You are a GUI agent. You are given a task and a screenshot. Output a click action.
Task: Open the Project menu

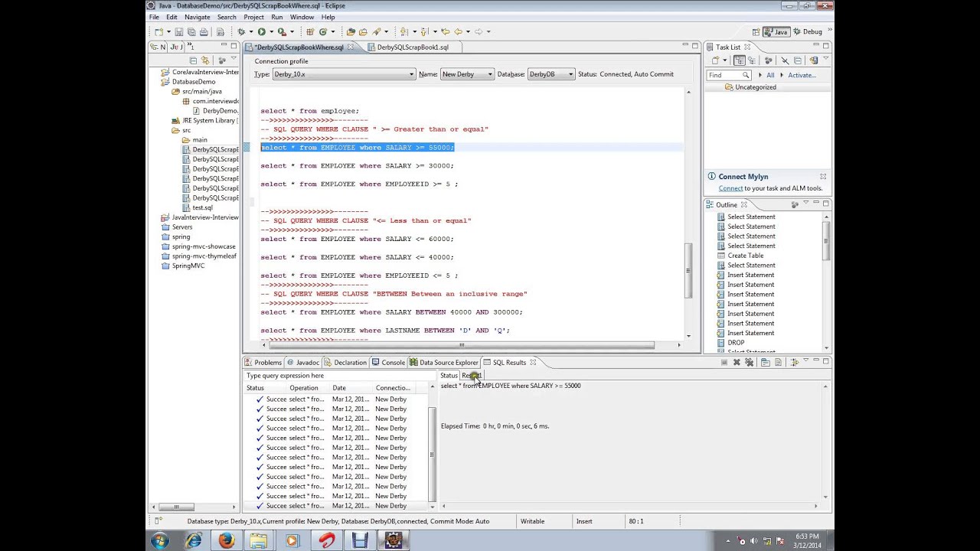(x=253, y=17)
